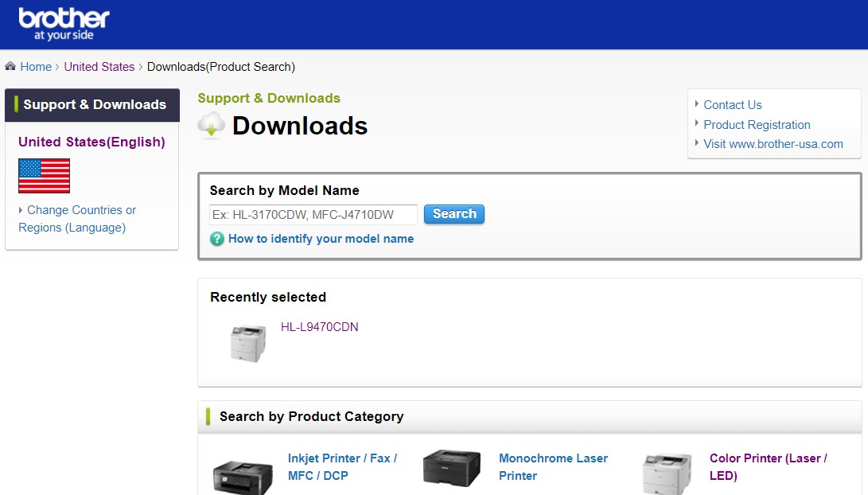
Task: Click the Brother at your side logo
Action: point(64,25)
